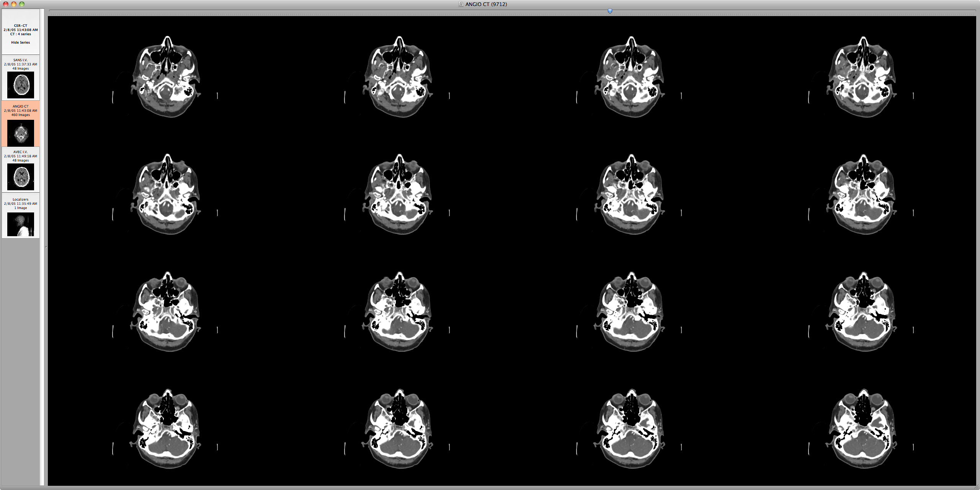Click the yellow minimize window button
Image resolution: width=980 pixels, height=490 pixels.
14,4
